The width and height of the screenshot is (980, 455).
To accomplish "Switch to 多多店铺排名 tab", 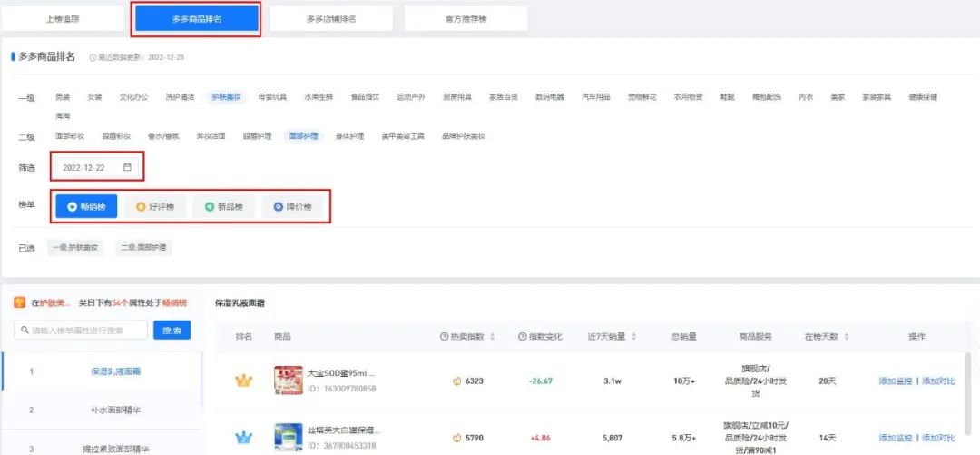I will tap(331, 19).
